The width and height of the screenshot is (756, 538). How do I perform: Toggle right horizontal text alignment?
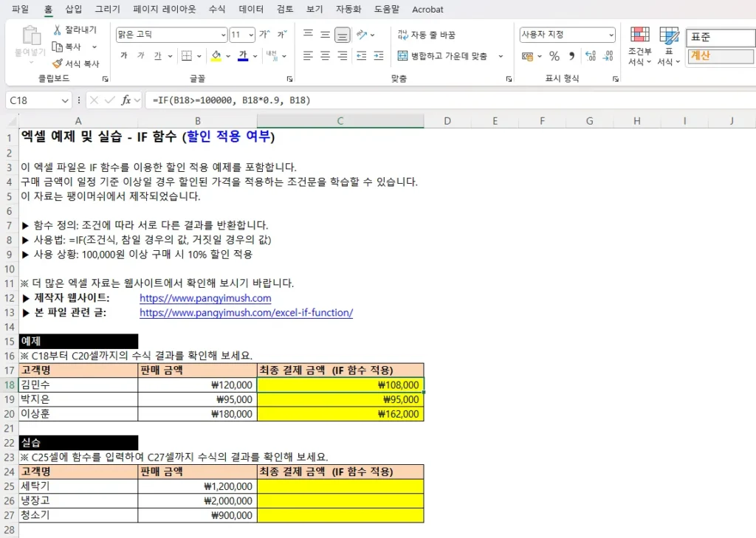point(343,56)
